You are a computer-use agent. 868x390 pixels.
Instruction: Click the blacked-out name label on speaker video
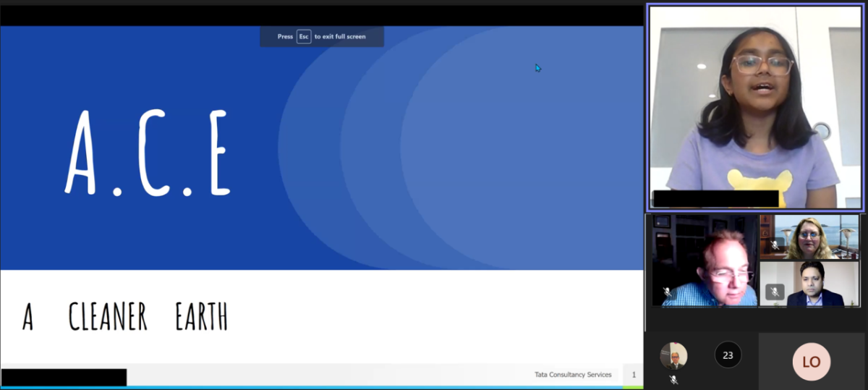pyautogui.click(x=715, y=199)
